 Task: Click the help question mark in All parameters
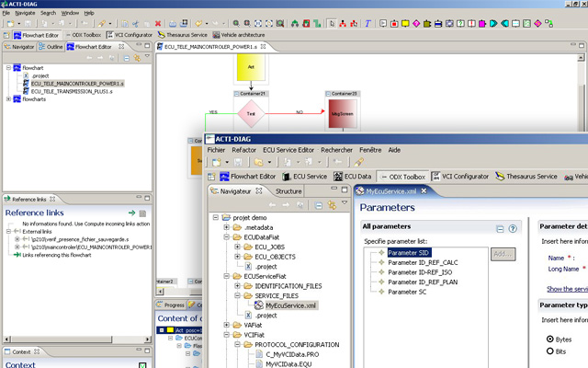(513, 228)
